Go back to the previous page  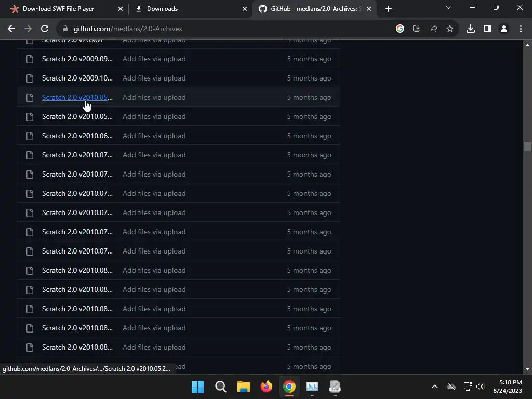pos(11,29)
